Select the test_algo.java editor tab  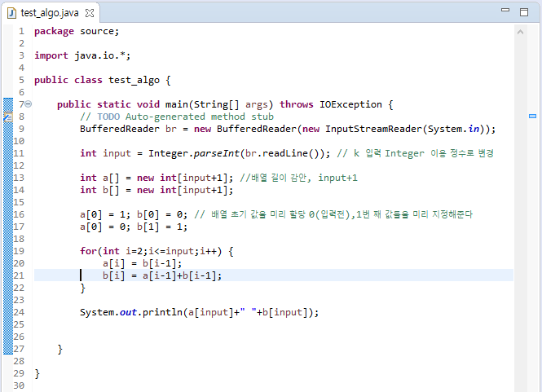click(50, 13)
